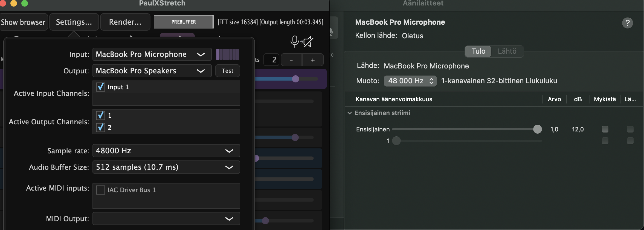Check the Lä... box for Ensisijainen row
644x230 pixels.
pos(630,129)
